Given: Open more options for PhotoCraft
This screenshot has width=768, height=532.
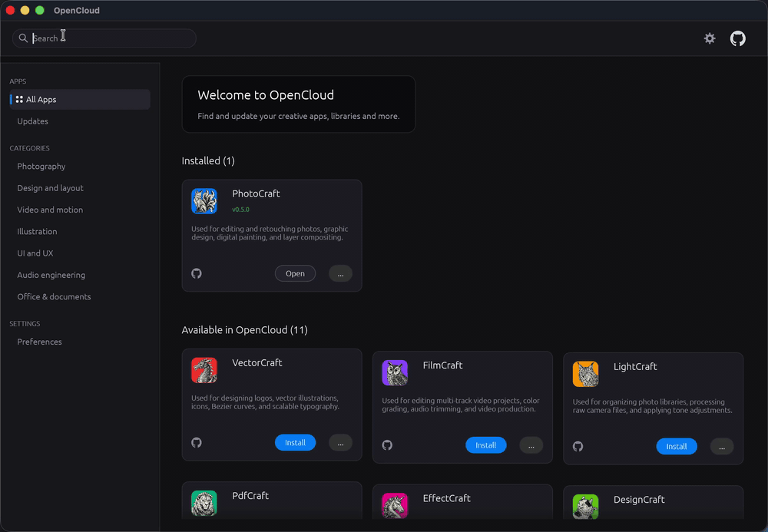Looking at the screenshot, I should point(340,273).
